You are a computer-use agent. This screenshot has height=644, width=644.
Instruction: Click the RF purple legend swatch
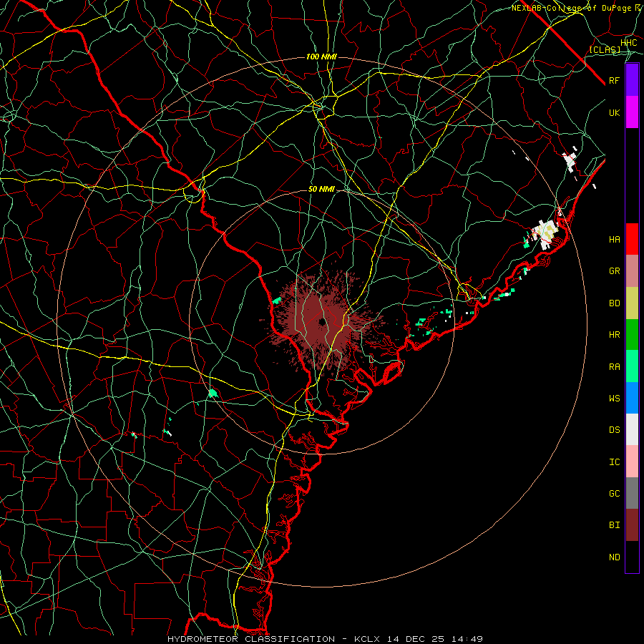click(632, 80)
